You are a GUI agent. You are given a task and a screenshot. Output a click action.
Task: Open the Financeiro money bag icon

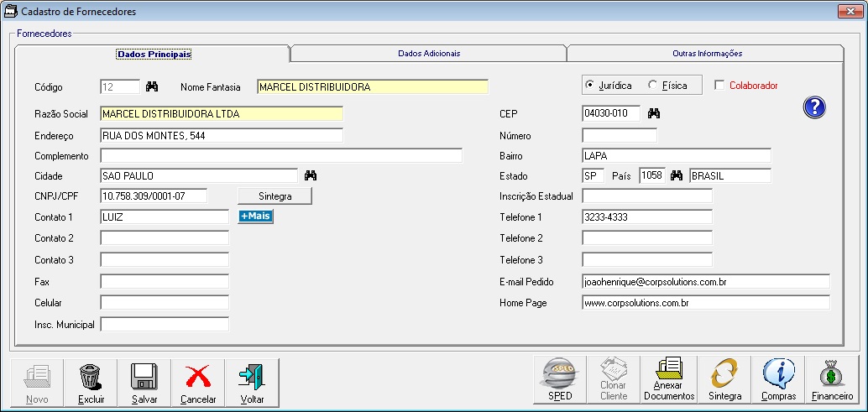pyautogui.click(x=832, y=374)
